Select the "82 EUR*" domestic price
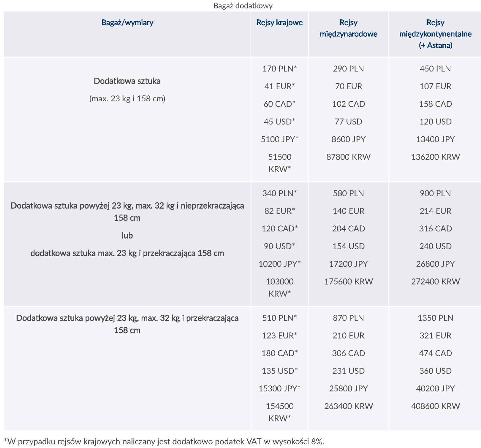481x448 pixels. tap(279, 211)
